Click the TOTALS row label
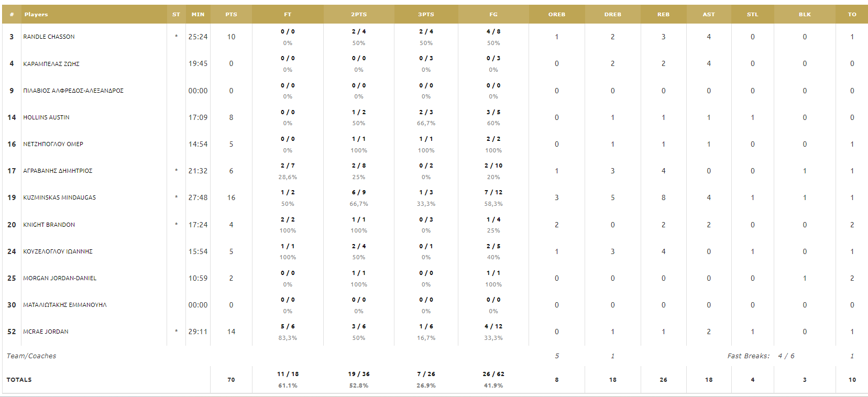Image resolution: width=868 pixels, height=397 pixels. tap(19, 380)
